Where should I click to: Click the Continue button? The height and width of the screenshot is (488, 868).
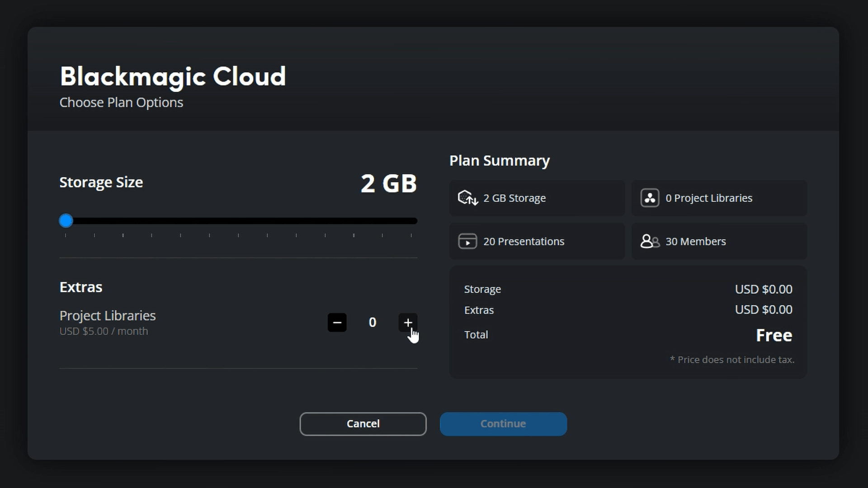[503, 424]
